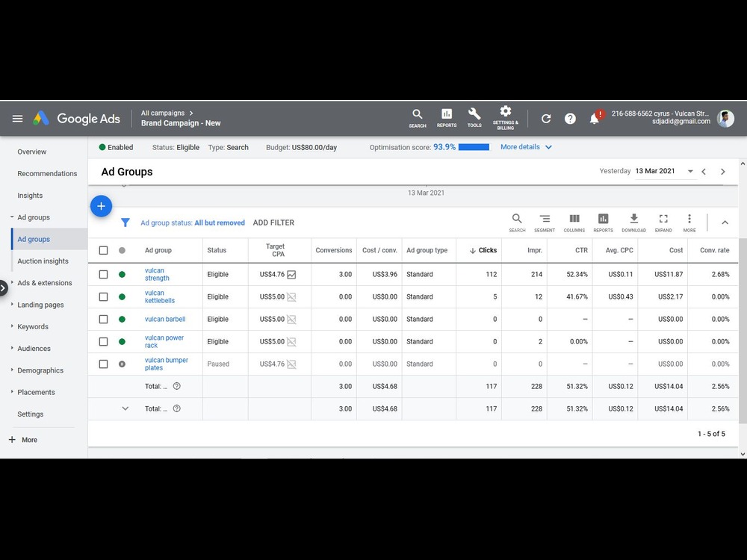Toggle paused status of vulcan bumper plates
Image resolution: width=747 pixels, height=560 pixels.
pyautogui.click(x=122, y=364)
